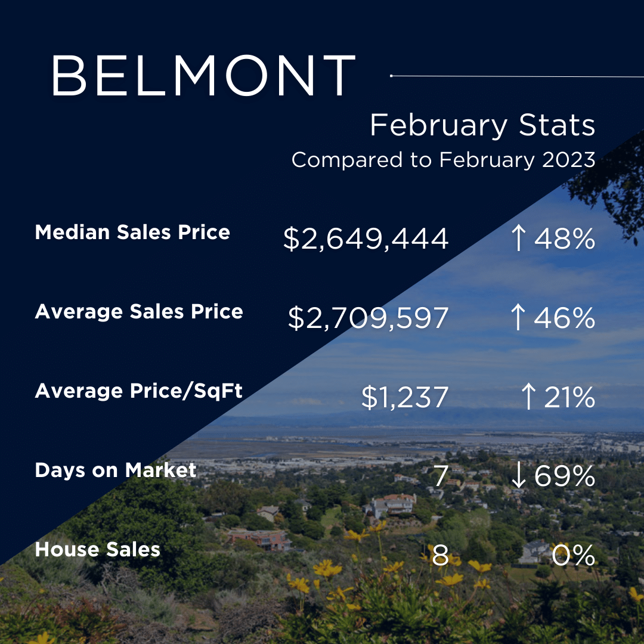Image resolution: width=644 pixels, height=644 pixels.
Task: Select the 7 days on market value
Action: pos(440,476)
